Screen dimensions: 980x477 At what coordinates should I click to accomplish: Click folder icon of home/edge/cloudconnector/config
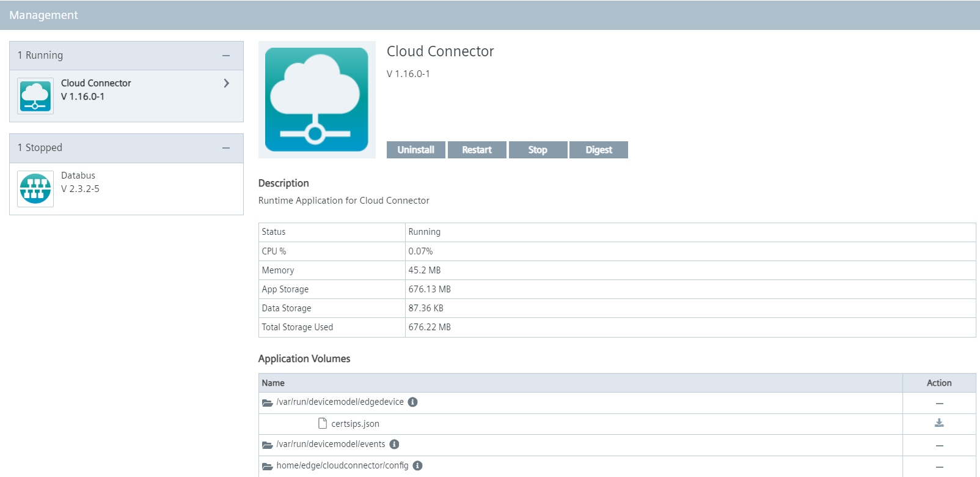coord(267,466)
